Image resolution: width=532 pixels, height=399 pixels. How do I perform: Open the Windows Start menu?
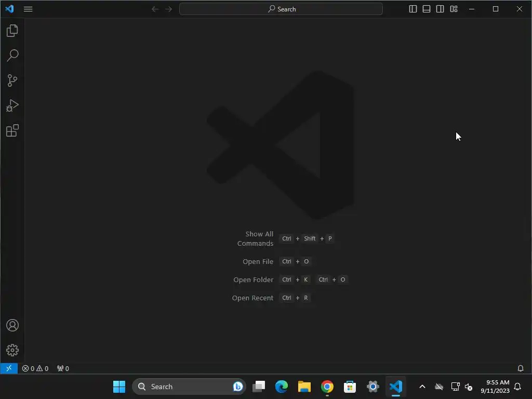119,387
